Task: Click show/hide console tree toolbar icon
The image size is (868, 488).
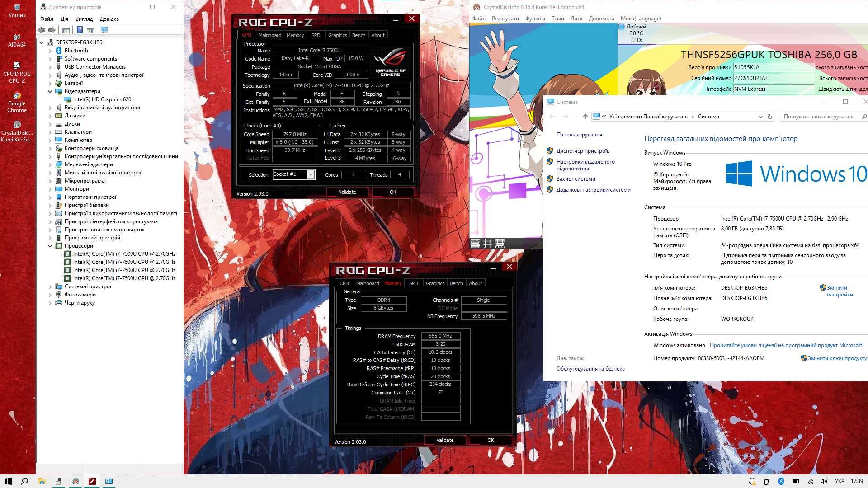Action: point(66,30)
